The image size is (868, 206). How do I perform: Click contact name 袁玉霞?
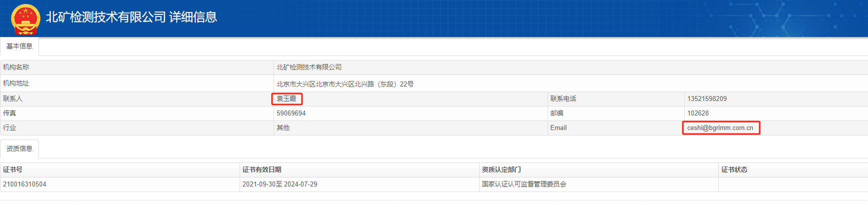tap(287, 98)
